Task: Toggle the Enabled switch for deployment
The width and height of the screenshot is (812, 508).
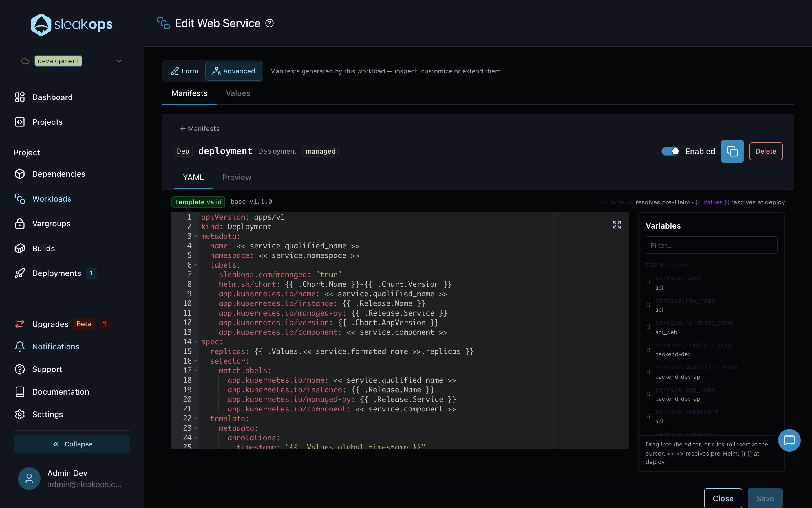Action: pyautogui.click(x=670, y=151)
